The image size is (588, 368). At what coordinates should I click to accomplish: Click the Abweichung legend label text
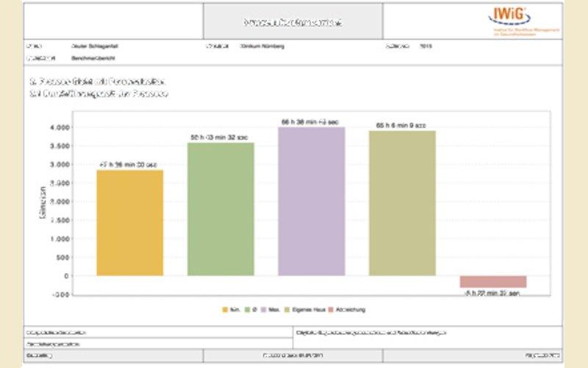pyautogui.click(x=351, y=310)
